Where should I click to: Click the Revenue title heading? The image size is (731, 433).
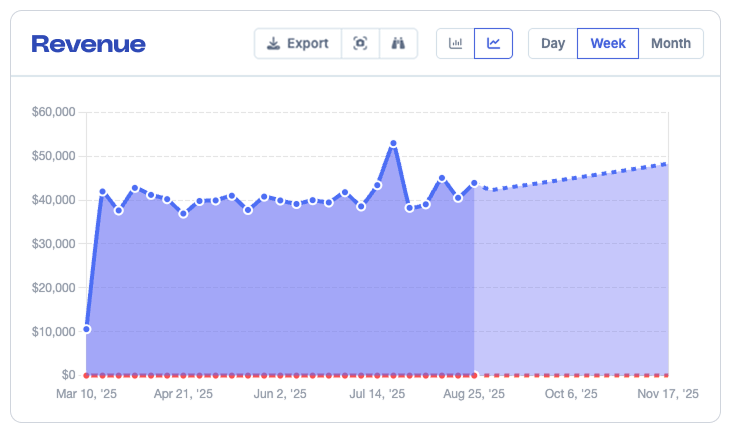coord(89,44)
